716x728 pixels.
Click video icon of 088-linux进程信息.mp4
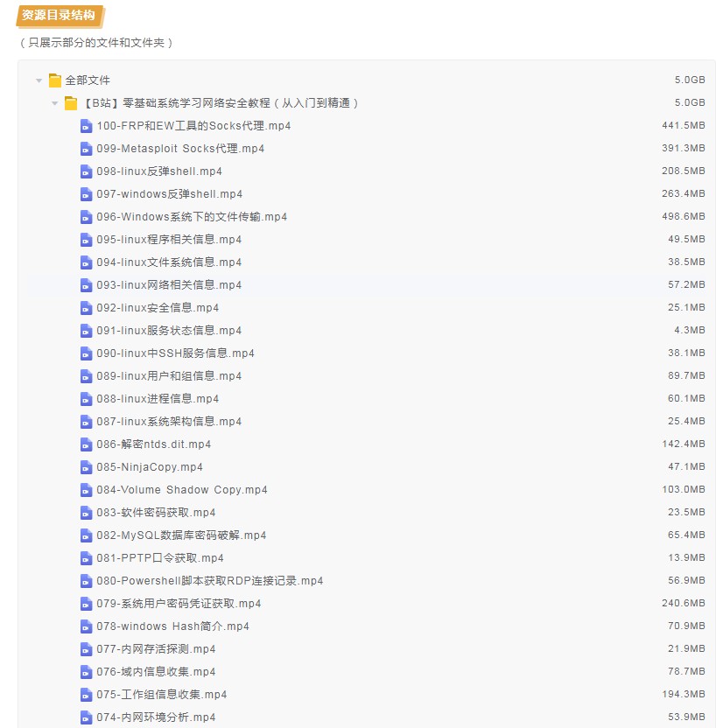[87, 399]
